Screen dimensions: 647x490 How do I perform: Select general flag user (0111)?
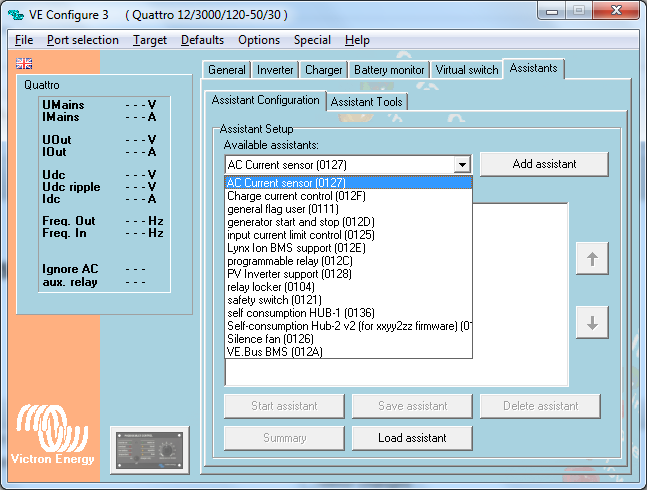348,209
